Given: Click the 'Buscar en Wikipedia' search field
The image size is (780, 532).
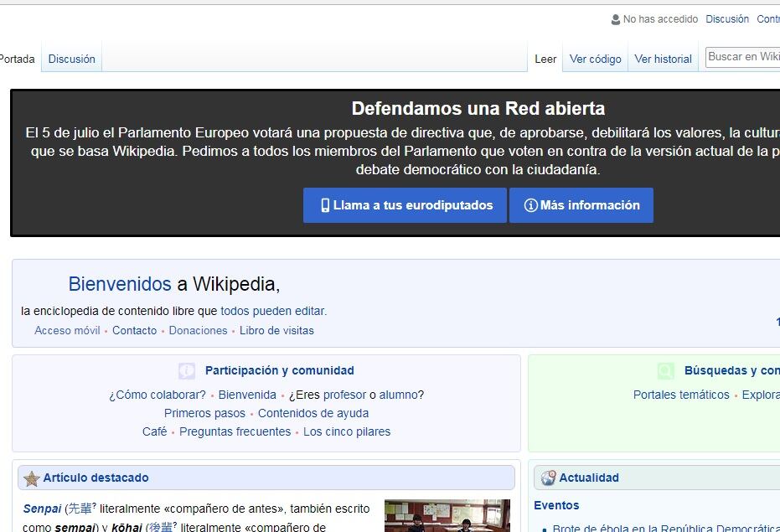Looking at the screenshot, I should click(742, 57).
